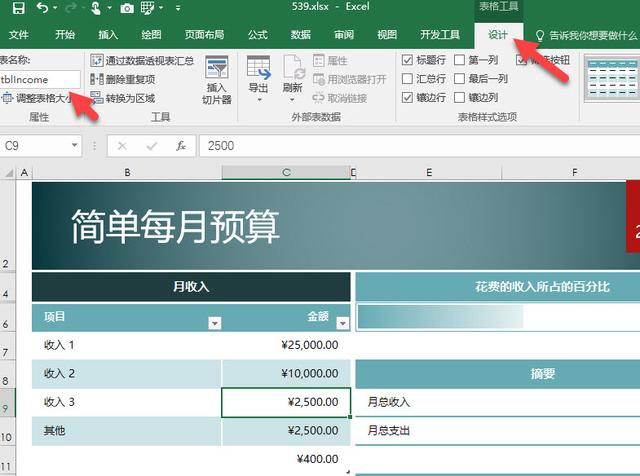
Task: Switch to the 数据 tab
Action: coord(301,35)
